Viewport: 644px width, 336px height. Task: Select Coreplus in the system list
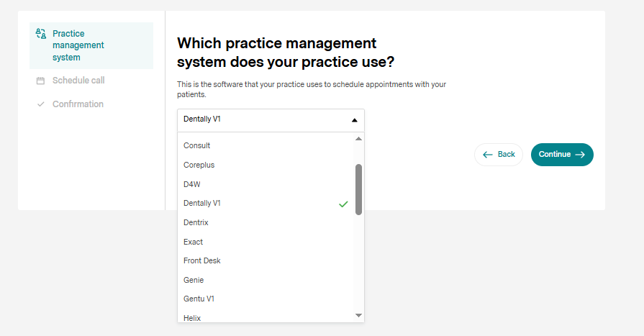point(199,165)
